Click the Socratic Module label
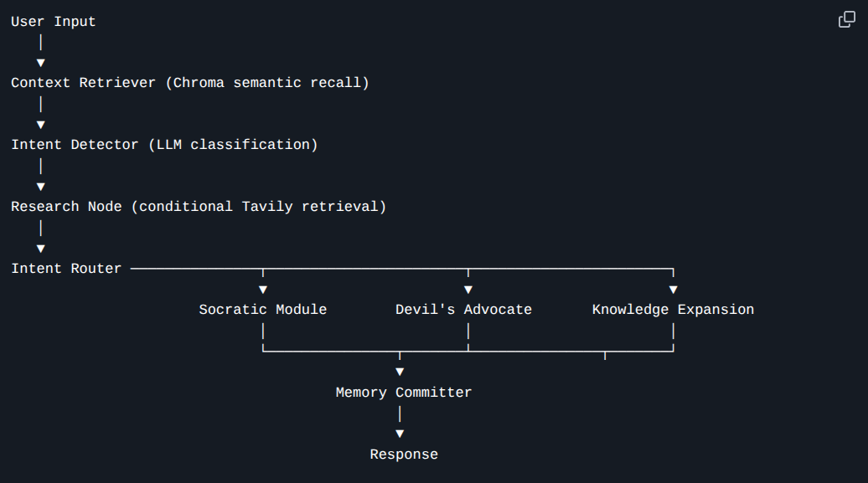Image resolution: width=868 pixels, height=483 pixels. 263,310
